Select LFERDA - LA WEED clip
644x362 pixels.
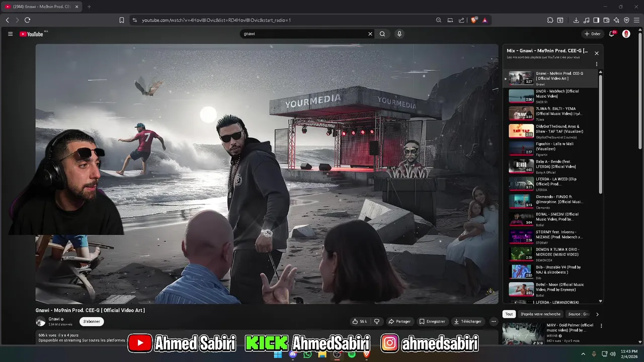[550, 184]
